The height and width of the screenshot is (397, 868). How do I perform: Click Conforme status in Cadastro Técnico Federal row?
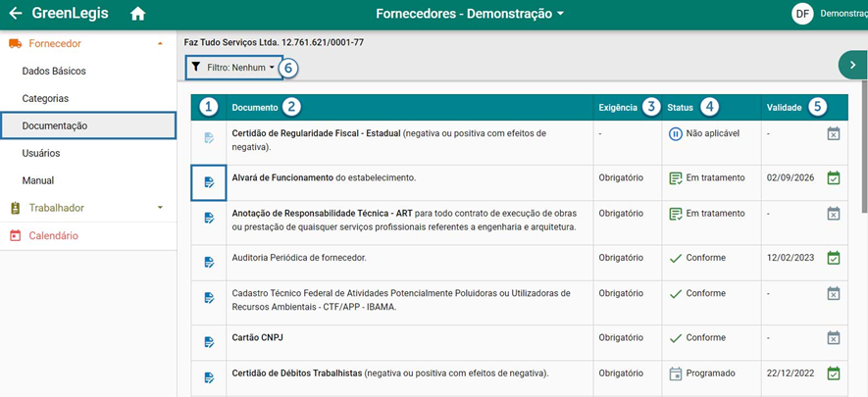[x=705, y=293]
